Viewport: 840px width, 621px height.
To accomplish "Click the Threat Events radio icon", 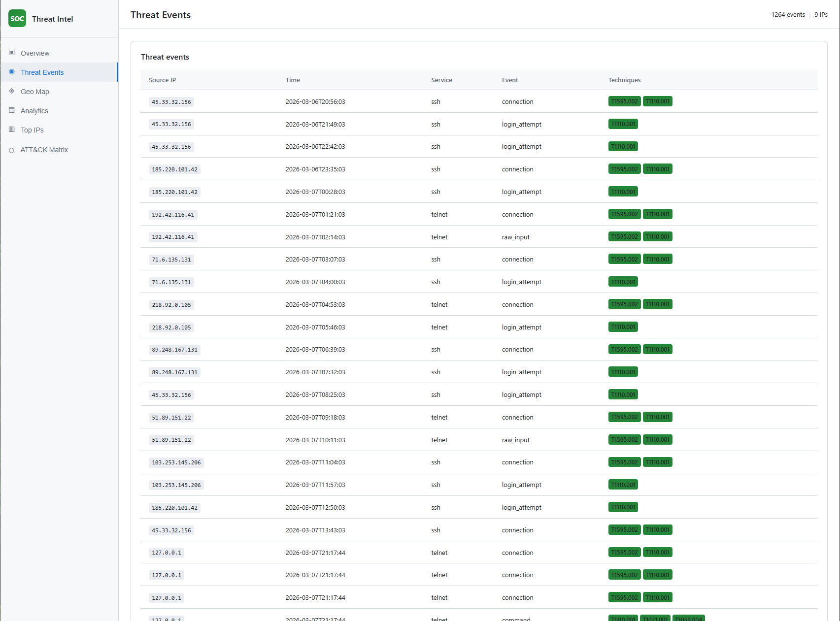I will [x=11, y=72].
